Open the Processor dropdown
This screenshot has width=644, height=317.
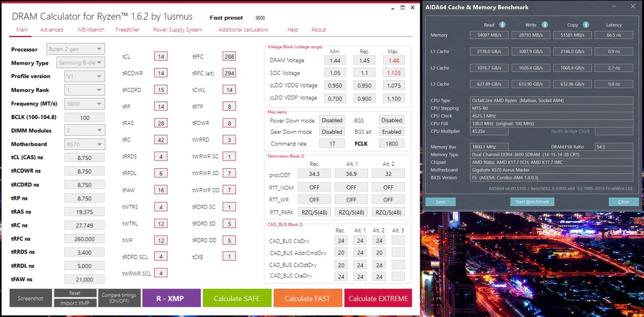(x=75, y=49)
